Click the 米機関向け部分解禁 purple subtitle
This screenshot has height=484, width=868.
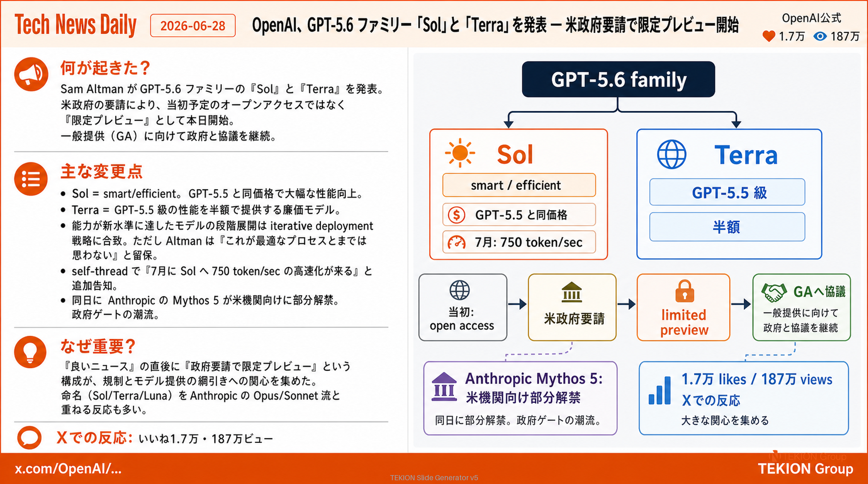point(523,398)
